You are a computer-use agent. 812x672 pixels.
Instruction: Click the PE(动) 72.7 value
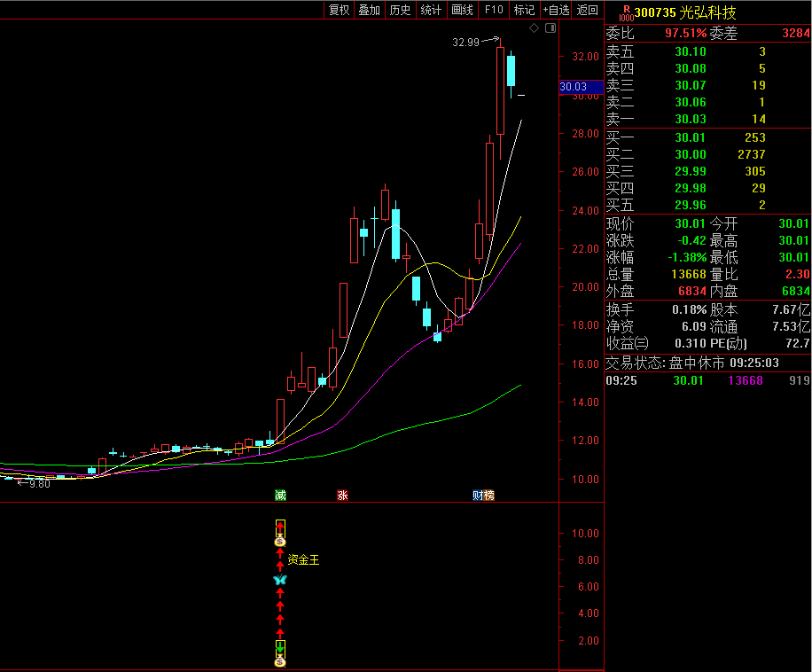798,344
